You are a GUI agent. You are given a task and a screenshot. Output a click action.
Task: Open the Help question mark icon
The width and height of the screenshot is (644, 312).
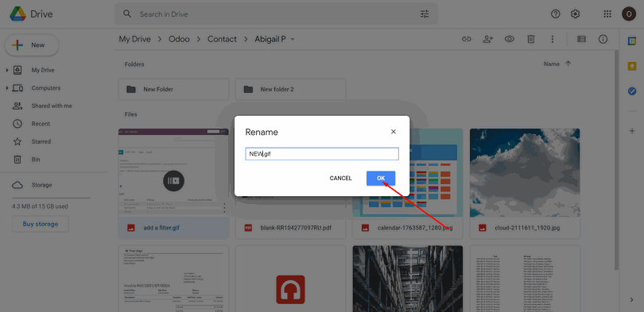coord(555,14)
